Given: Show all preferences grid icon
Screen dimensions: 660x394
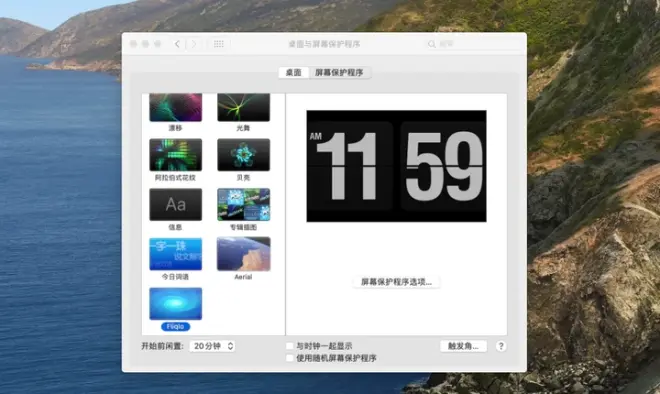Looking at the screenshot, I should coord(218,44).
